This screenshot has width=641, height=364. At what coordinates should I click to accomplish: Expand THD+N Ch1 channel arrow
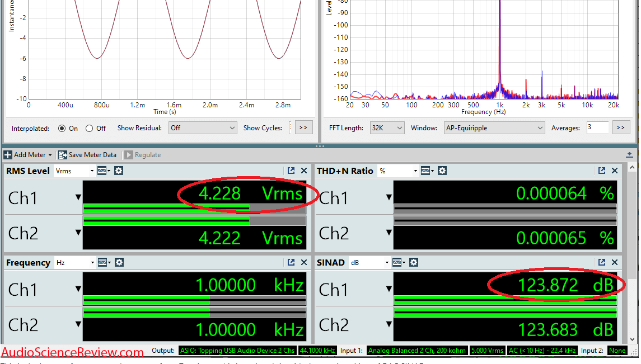pos(389,197)
